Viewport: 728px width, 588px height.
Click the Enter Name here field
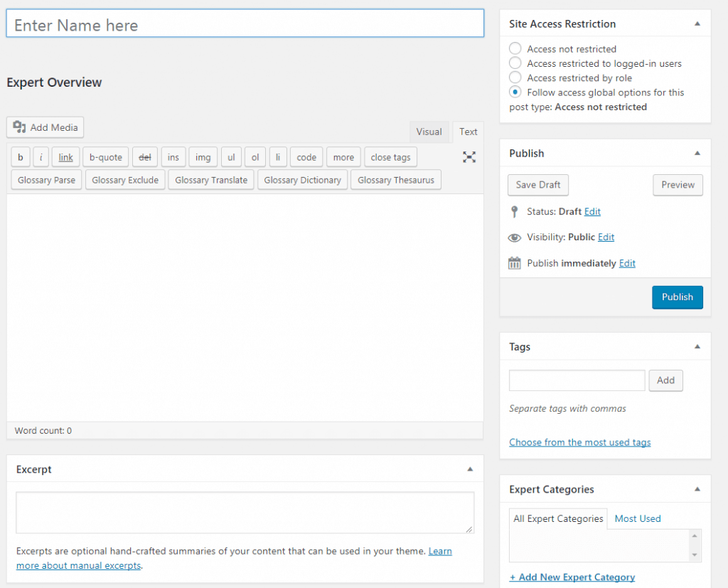point(245,25)
